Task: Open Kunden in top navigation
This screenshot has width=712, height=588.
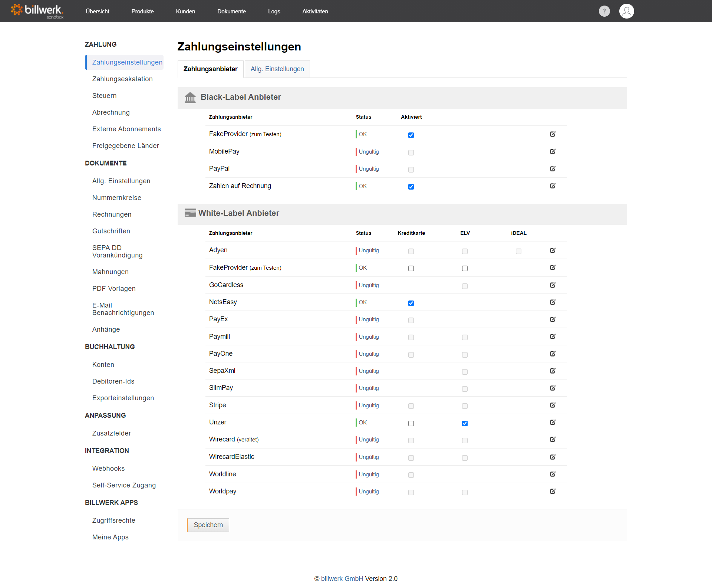Action: [x=185, y=11]
